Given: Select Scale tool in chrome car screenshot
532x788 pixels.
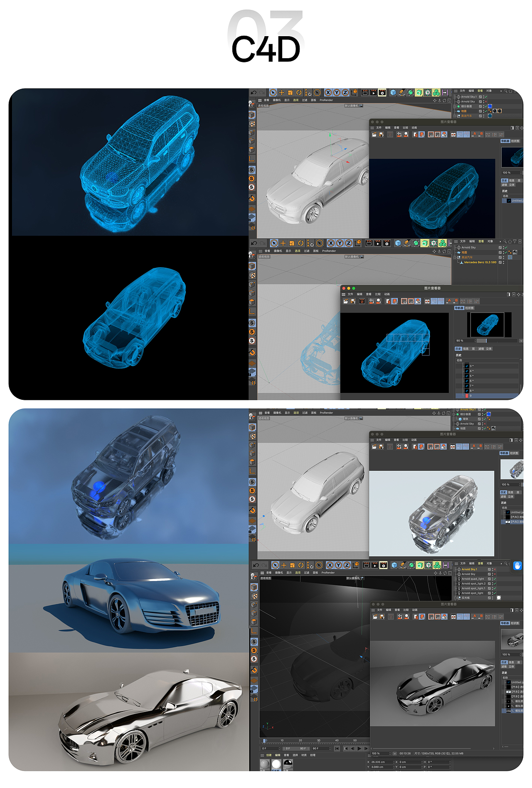Looking at the screenshot, I should 292,565.
